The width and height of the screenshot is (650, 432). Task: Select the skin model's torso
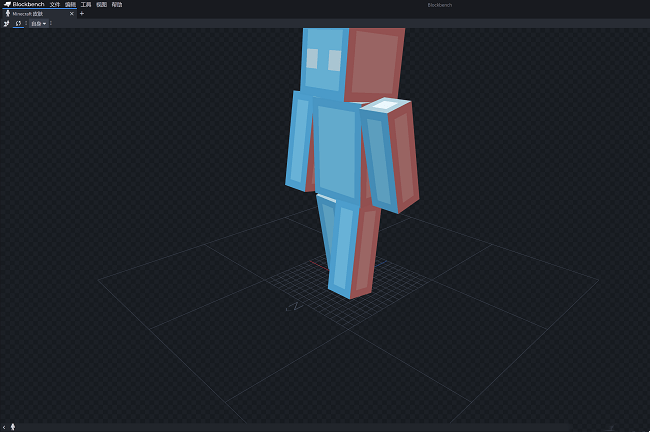[338, 150]
